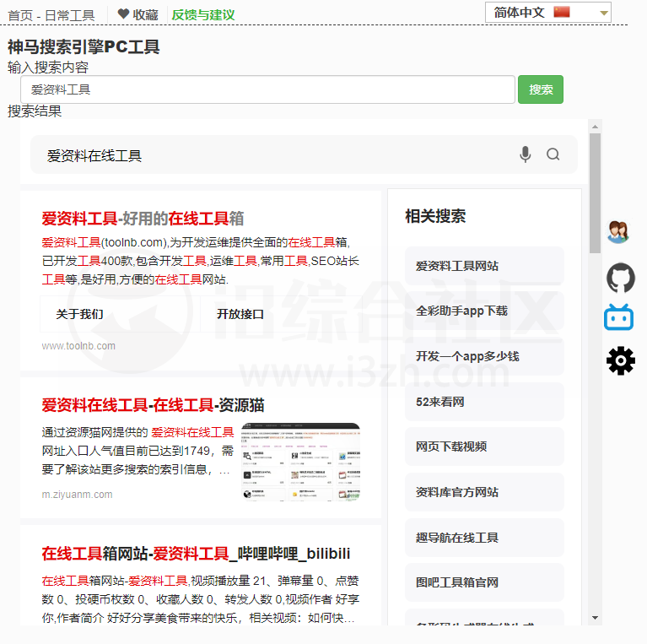Select related search 图吧工具箱官网
This screenshot has height=644, width=647.
tap(484, 582)
